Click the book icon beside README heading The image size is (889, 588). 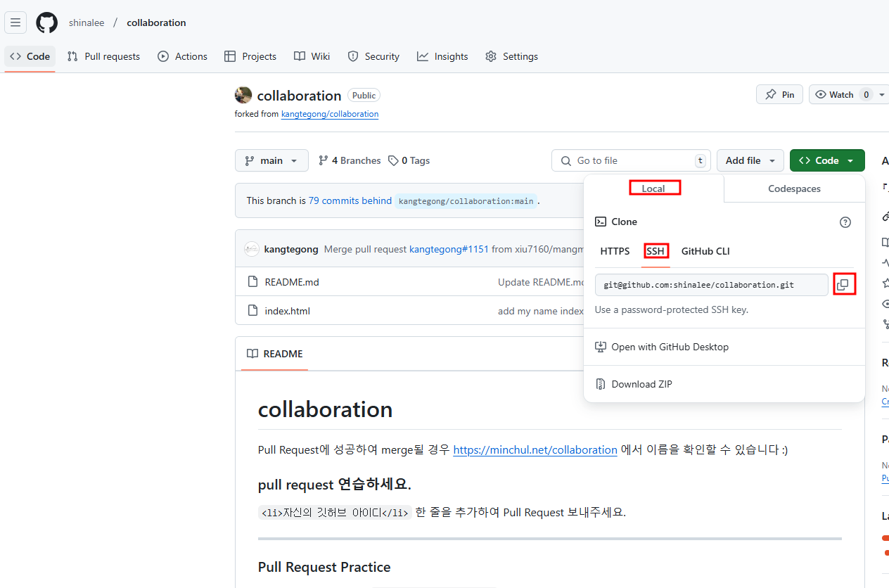(252, 354)
